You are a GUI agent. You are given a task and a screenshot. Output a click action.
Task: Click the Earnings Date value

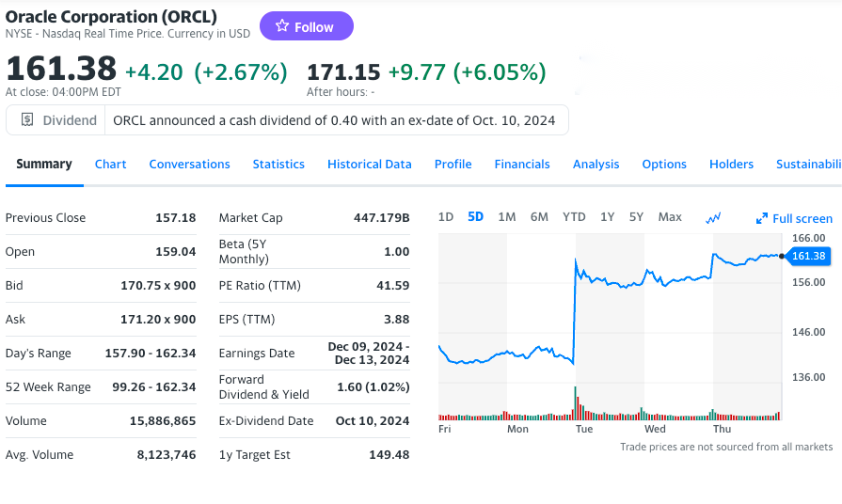369,354
